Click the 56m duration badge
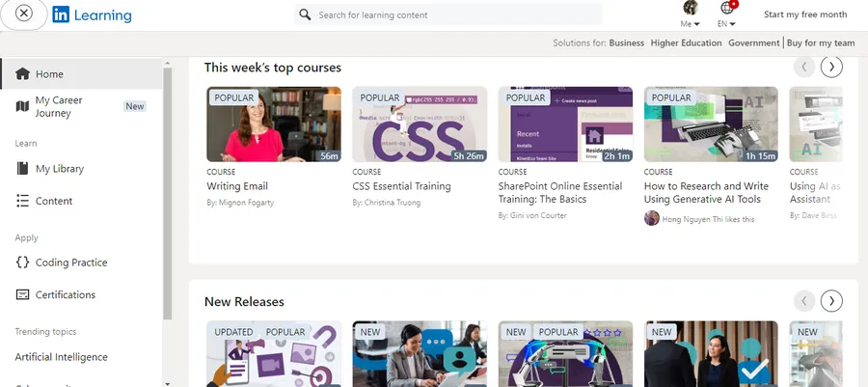The height and width of the screenshot is (387, 868). [x=330, y=156]
